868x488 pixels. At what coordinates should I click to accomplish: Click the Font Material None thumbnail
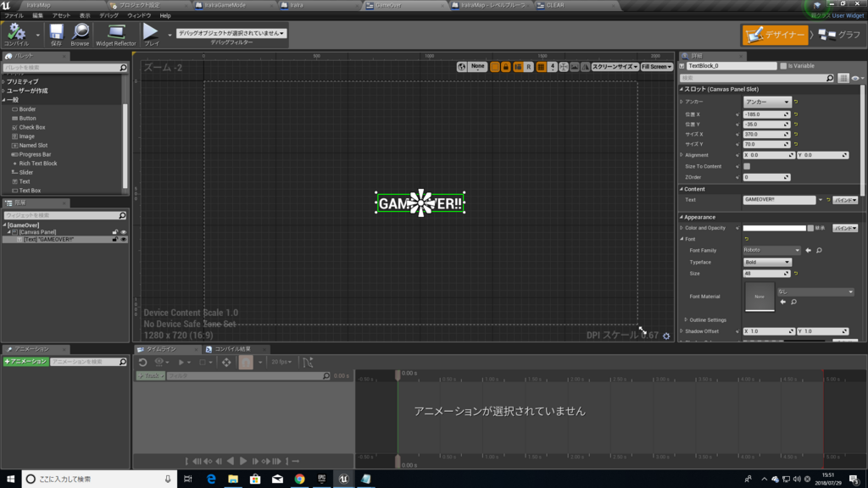[759, 297]
